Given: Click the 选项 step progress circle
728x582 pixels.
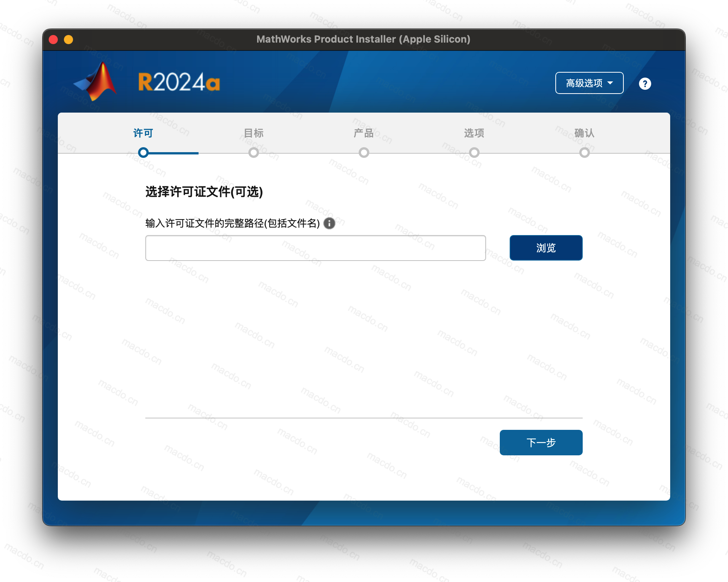Looking at the screenshot, I should tap(474, 153).
